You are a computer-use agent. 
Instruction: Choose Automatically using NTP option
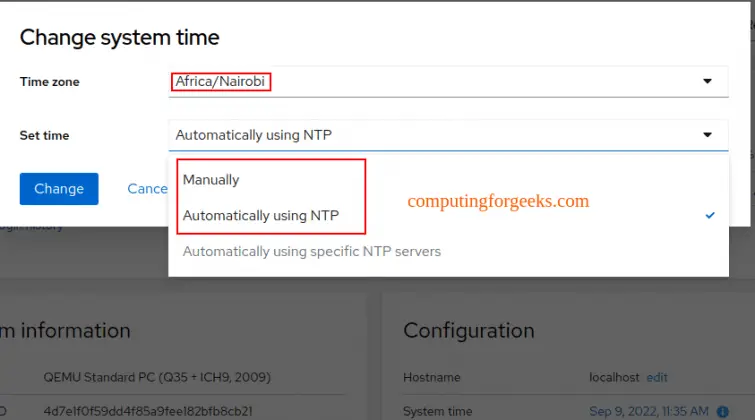click(x=261, y=215)
